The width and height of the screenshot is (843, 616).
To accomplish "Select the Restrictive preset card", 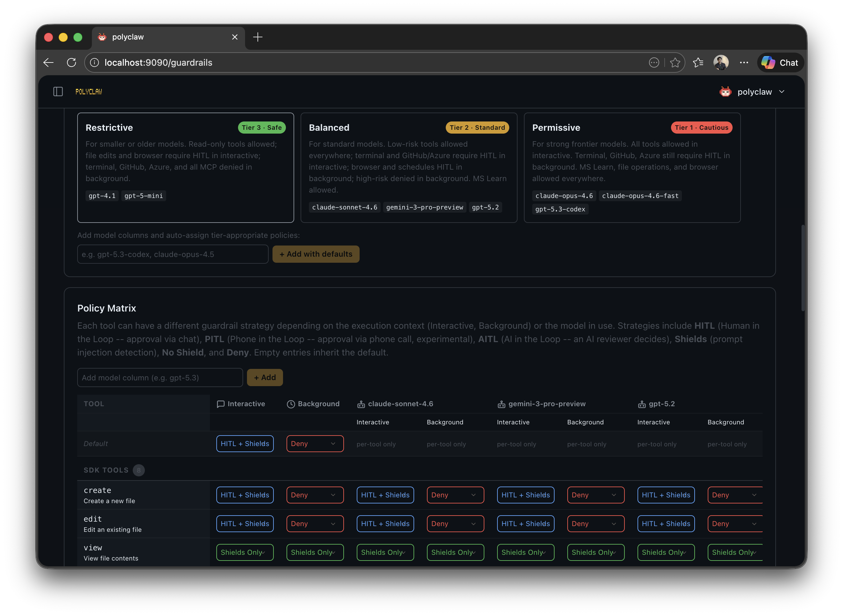I will coord(185,167).
